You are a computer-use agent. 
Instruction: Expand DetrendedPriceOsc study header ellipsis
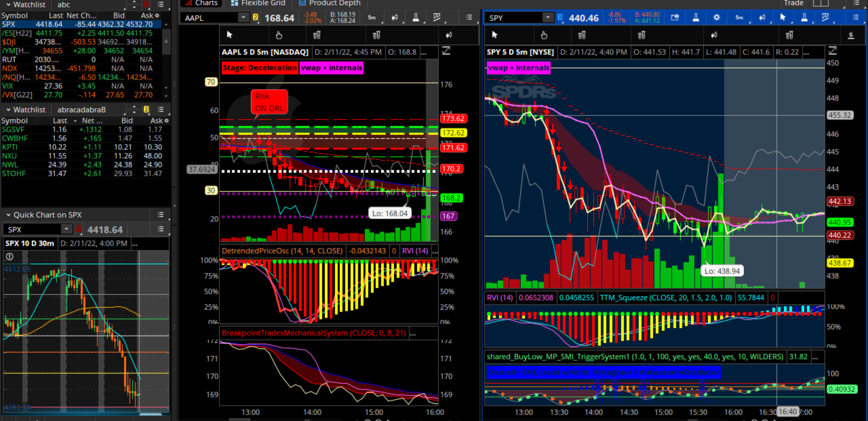tap(435, 251)
